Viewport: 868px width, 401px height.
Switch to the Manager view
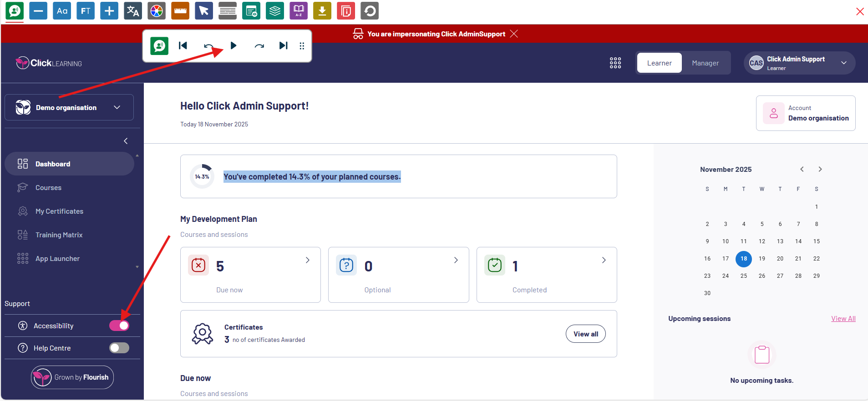click(705, 63)
